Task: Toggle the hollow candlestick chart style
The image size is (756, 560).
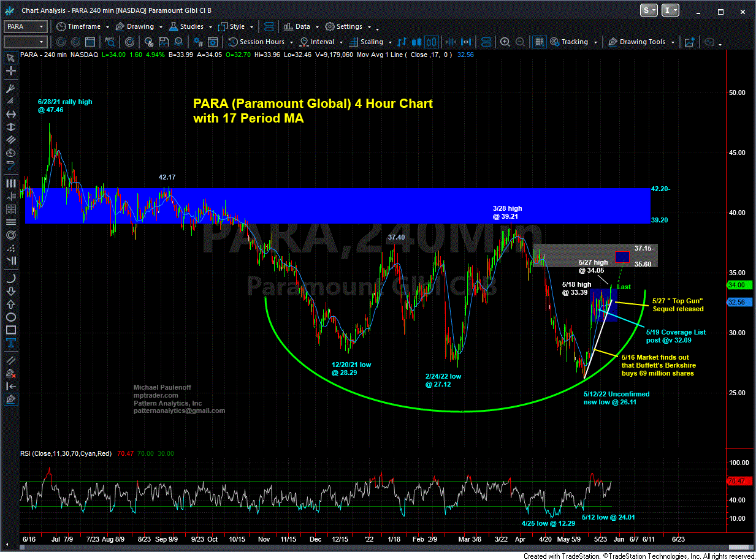Action: pos(431,42)
